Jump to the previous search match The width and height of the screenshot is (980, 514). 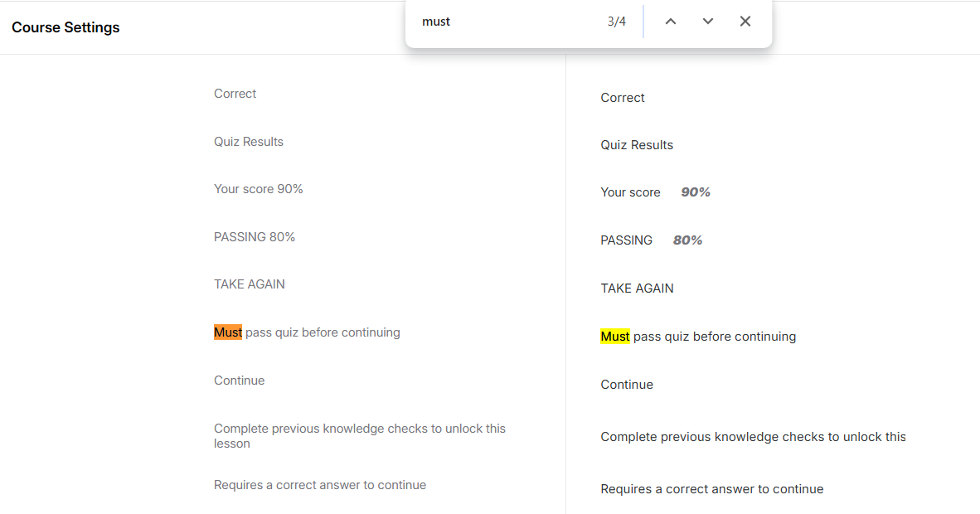[671, 22]
